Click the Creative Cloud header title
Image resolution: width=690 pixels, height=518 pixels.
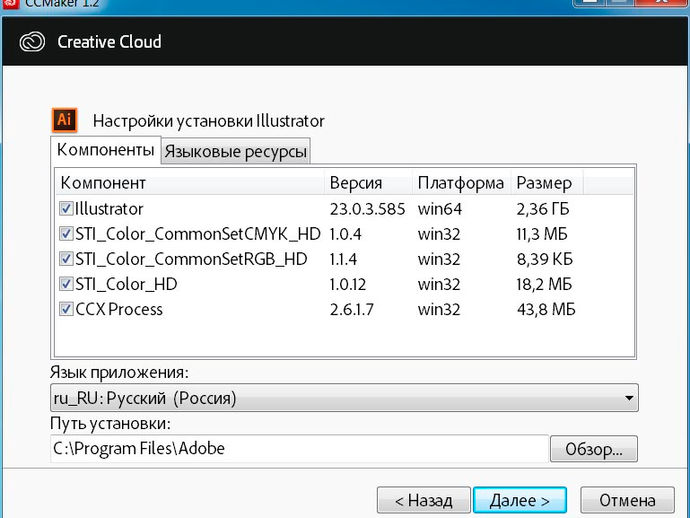tap(109, 42)
